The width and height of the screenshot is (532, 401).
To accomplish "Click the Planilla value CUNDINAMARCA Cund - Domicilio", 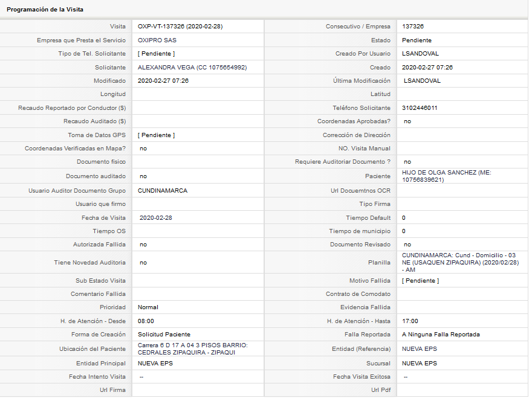I will tap(460, 262).
